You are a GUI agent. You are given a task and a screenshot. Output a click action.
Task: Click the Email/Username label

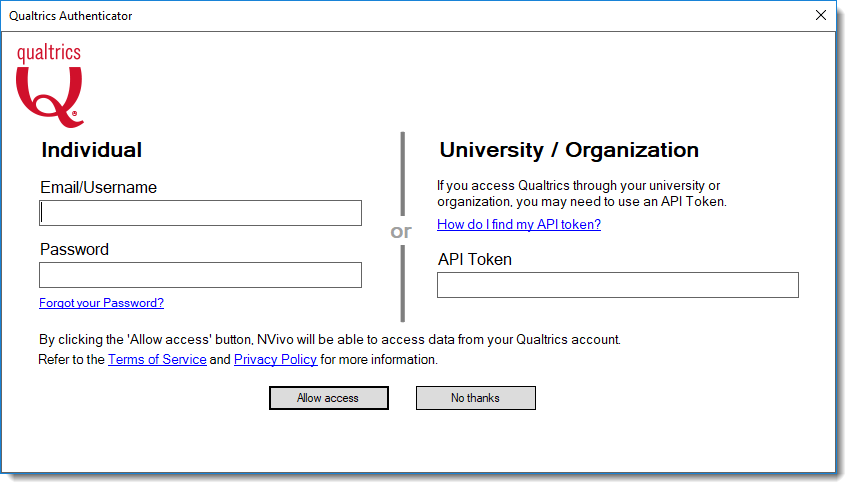point(98,187)
